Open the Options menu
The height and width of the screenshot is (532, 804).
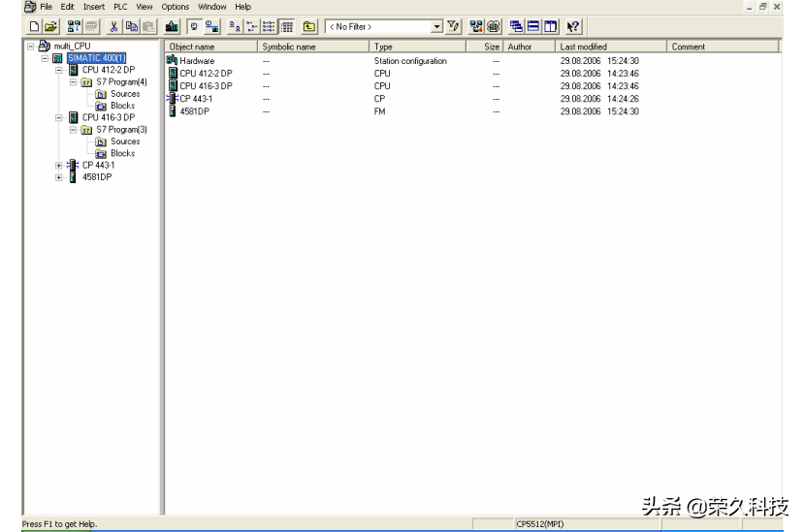click(x=176, y=7)
